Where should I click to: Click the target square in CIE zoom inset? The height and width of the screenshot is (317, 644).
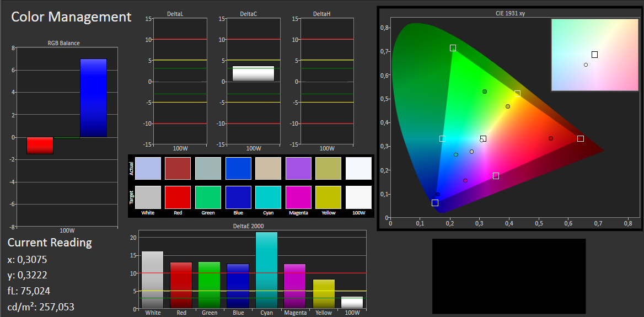click(x=594, y=55)
